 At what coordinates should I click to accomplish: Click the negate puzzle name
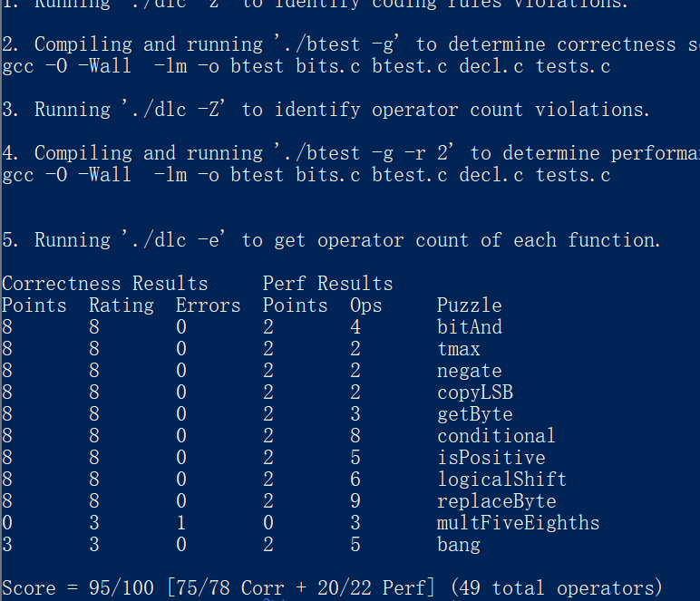469,371
